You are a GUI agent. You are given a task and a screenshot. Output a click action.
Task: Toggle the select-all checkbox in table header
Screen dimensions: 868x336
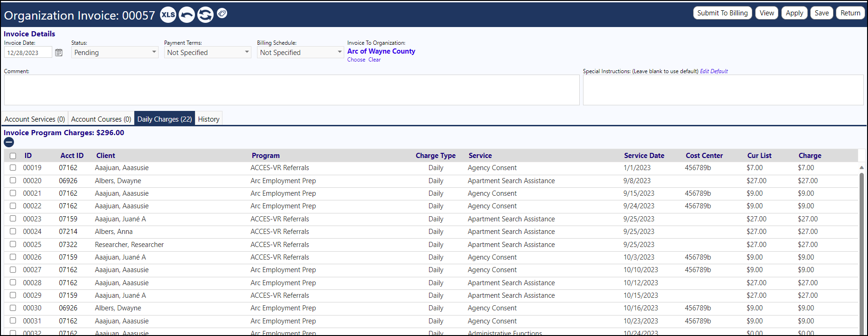coord(13,156)
